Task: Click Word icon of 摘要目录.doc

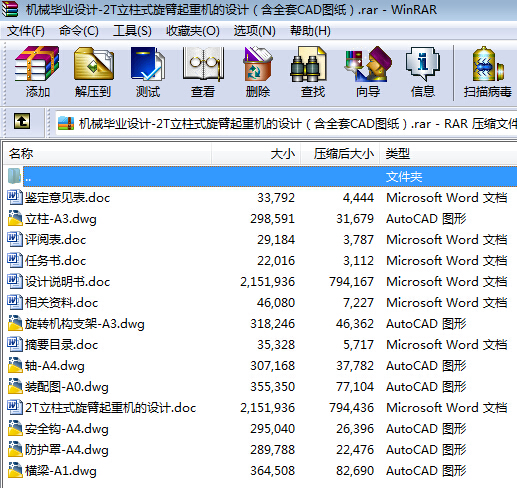Action: tap(15, 344)
